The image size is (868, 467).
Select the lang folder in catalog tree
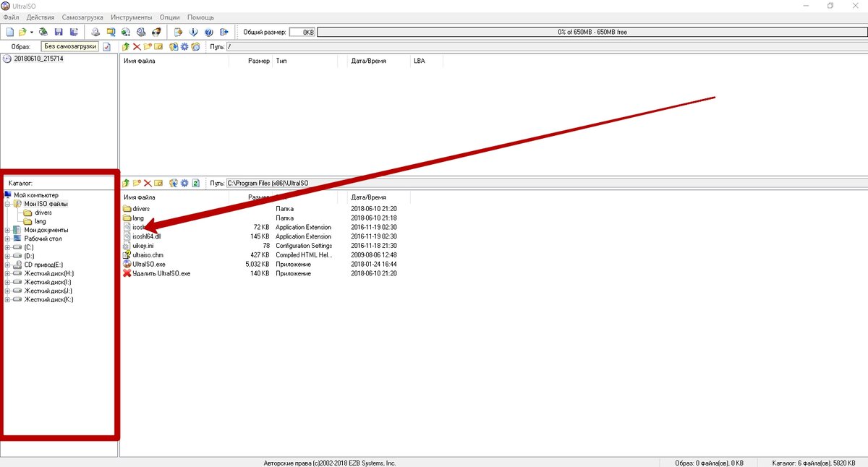click(x=41, y=221)
